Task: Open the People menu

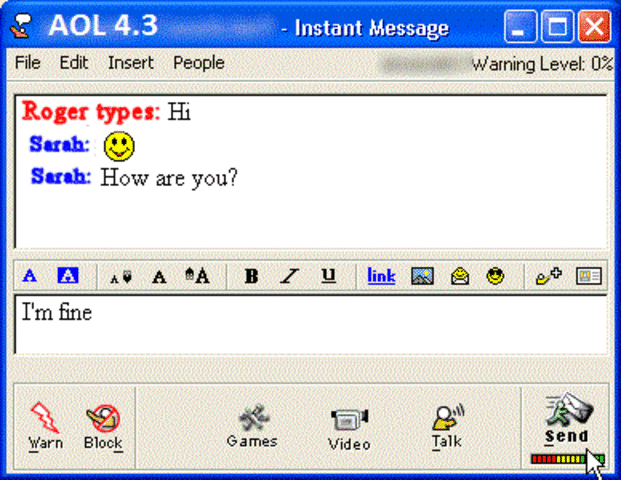Action: [x=199, y=63]
